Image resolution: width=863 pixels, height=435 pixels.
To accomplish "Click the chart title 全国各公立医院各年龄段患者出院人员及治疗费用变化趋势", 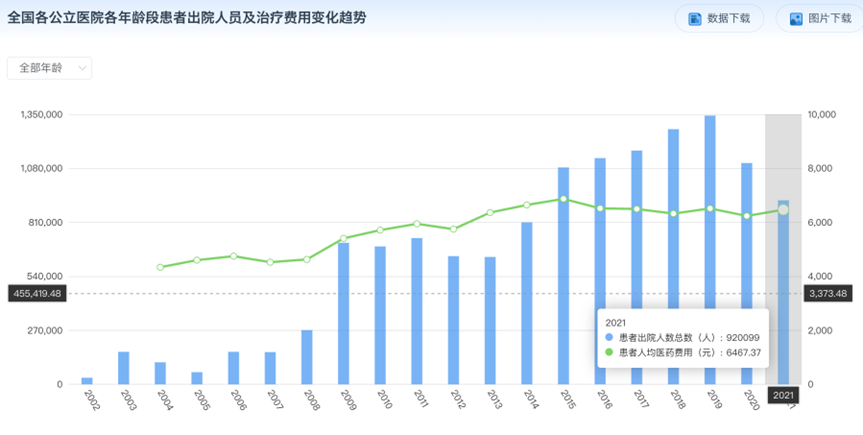I will click(x=187, y=18).
